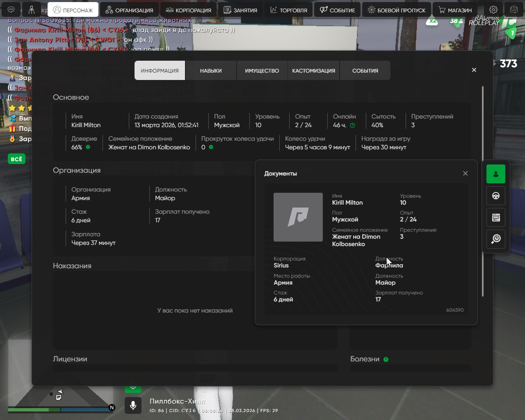Click the green help icon beside Доверие

[x=88, y=147]
